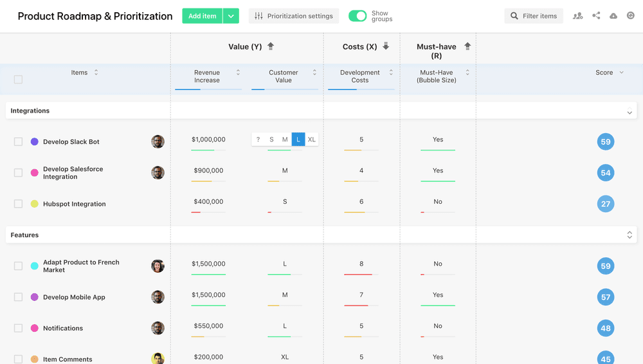Select M size for Slack Bot

click(285, 140)
